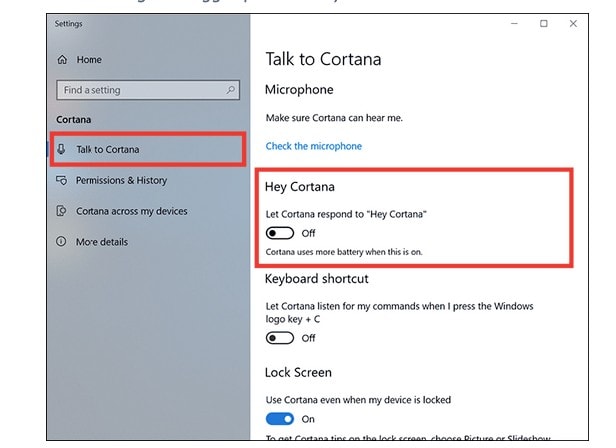
Task: Click the Settings window title text
Action: [68, 24]
